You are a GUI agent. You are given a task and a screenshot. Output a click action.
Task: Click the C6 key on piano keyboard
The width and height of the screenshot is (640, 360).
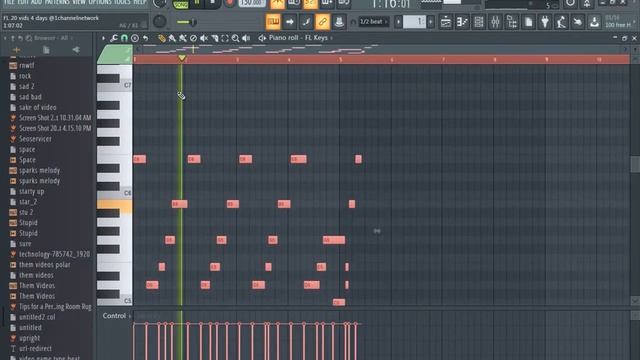tap(114, 192)
